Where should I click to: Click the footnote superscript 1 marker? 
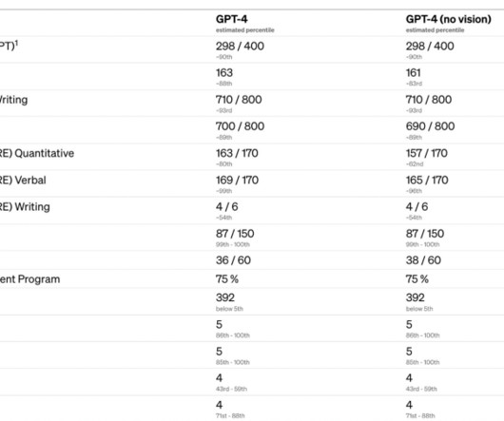click(16, 43)
